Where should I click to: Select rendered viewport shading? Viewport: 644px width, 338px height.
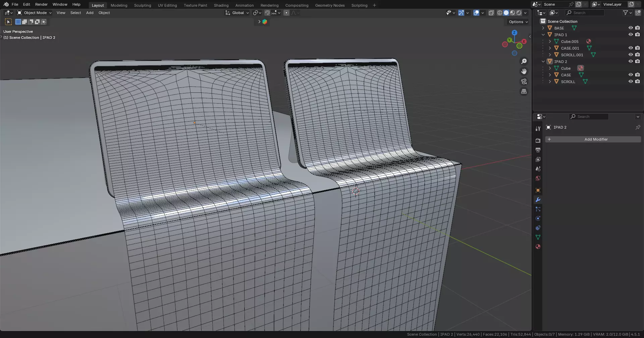click(519, 13)
